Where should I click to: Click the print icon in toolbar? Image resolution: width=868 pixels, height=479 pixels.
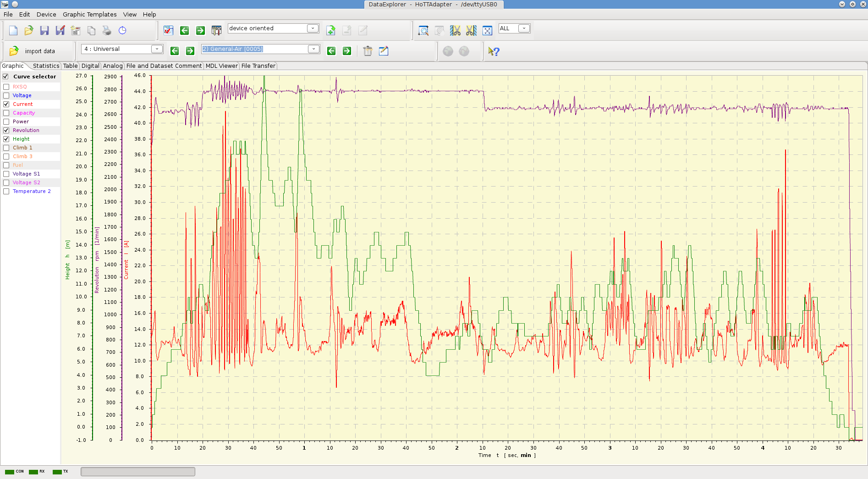tap(107, 31)
